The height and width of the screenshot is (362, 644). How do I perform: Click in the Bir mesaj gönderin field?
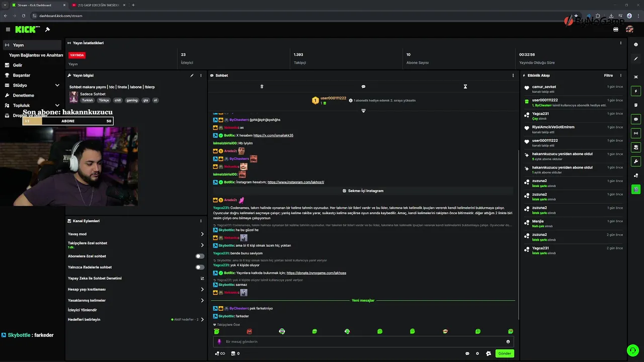pos(362,341)
